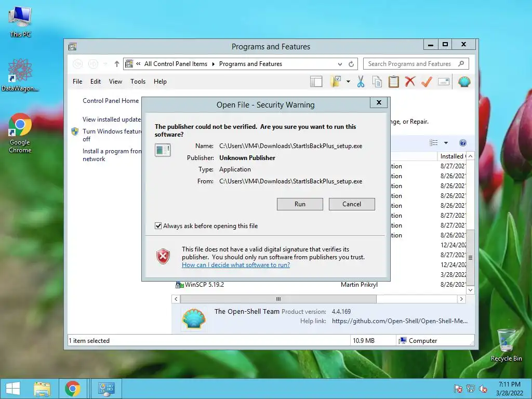The image size is (532, 399).
Task: Click the navigation pane layout icon
Action: tap(316, 82)
